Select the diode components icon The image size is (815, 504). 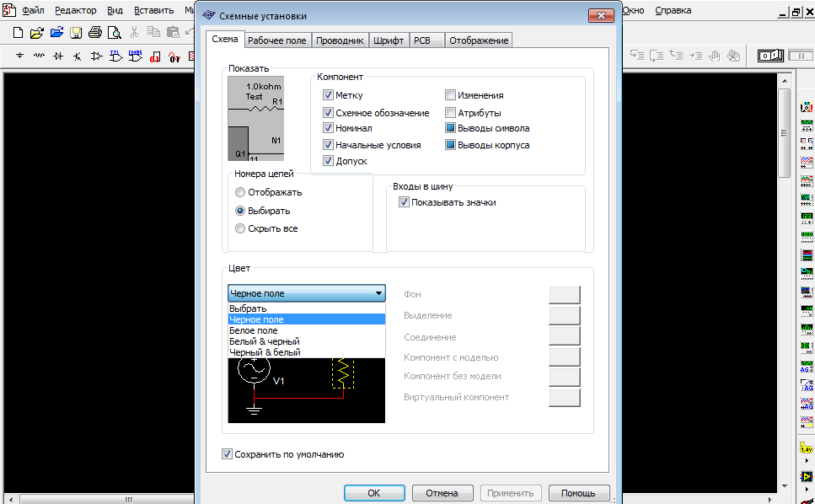point(58,56)
